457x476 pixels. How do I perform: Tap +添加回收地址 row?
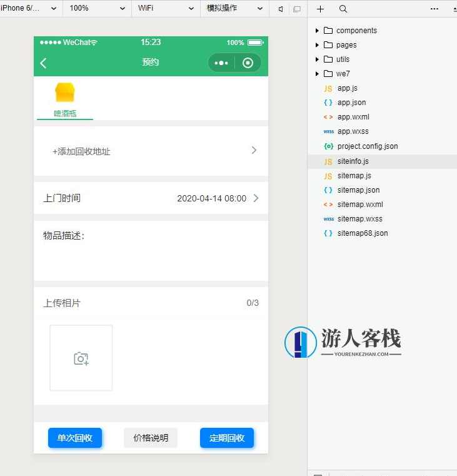tap(151, 151)
